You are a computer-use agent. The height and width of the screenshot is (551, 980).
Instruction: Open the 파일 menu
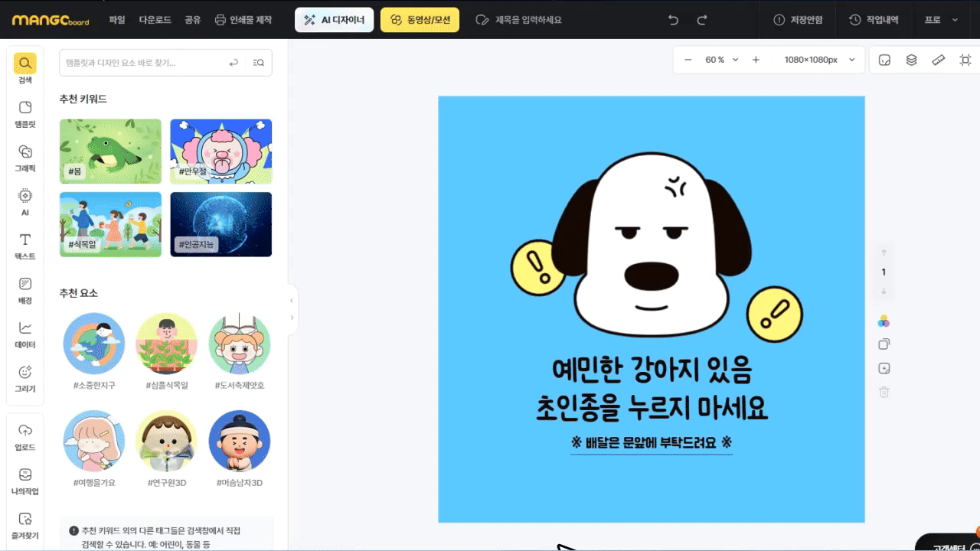(117, 20)
